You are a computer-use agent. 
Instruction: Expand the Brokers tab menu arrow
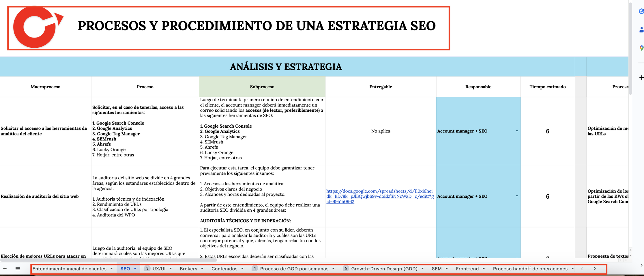[x=202, y=269]
